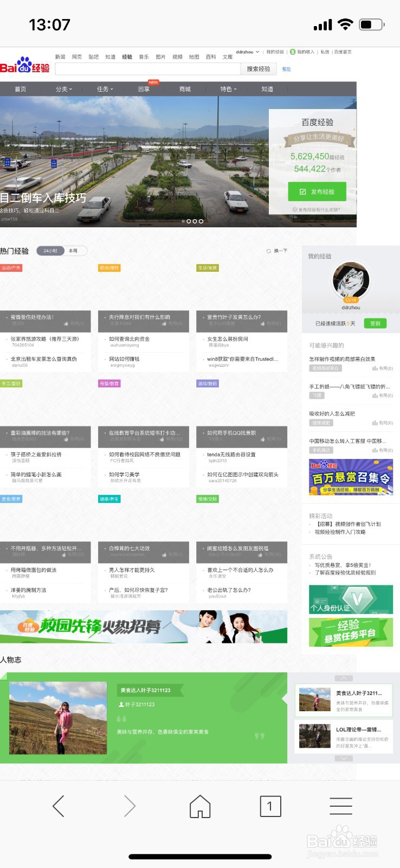Click the 换一下 refresh icon

click(x=268, y=251)
